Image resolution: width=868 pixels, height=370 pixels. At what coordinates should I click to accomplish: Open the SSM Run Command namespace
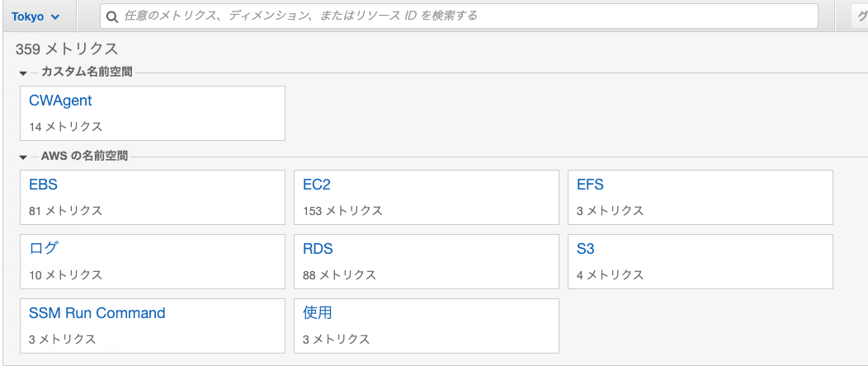[97, 313]
